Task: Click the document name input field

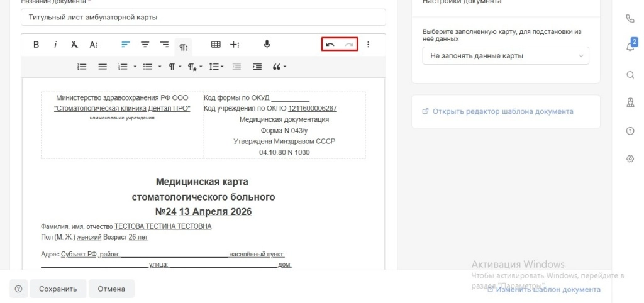Action: point(203,18)
